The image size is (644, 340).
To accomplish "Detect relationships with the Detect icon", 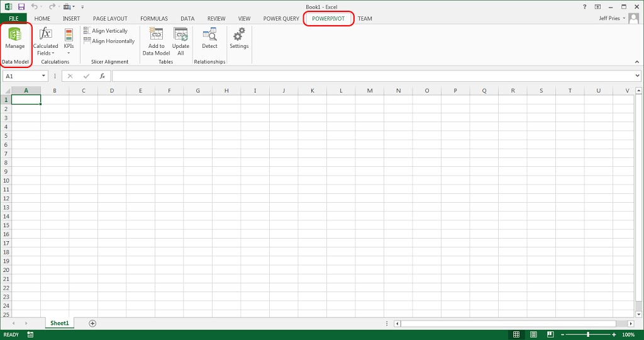I will tap(209, 39).
